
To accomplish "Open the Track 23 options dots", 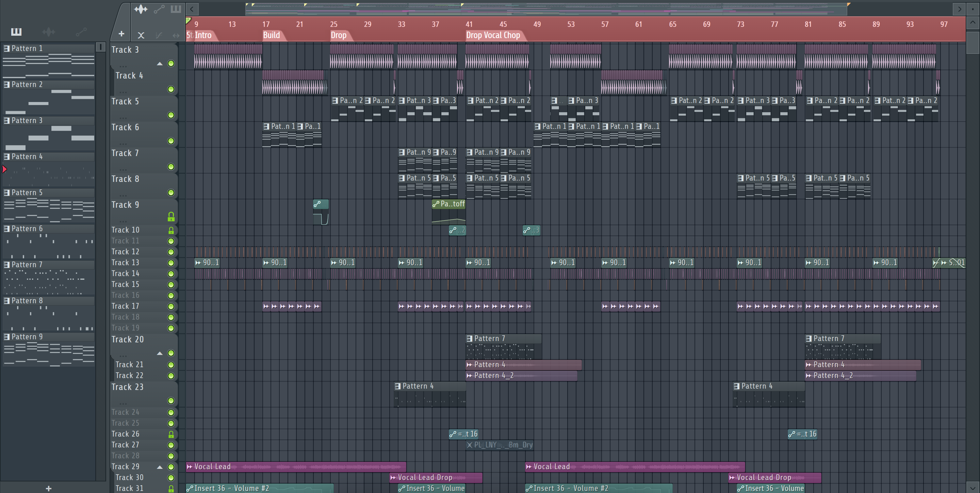I will 123,403.
